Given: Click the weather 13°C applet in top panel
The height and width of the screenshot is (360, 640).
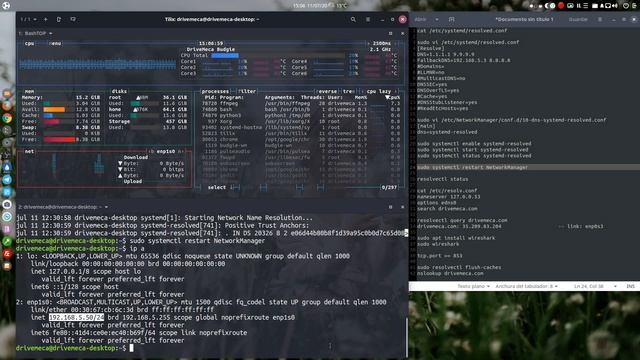Looking at the screenshot, I should (338, 6).
